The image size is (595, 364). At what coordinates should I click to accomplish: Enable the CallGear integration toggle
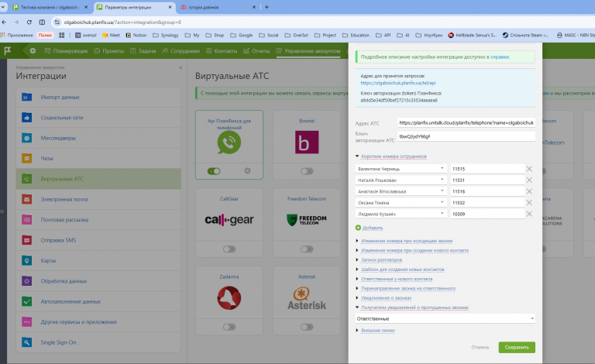pos(229,249)
